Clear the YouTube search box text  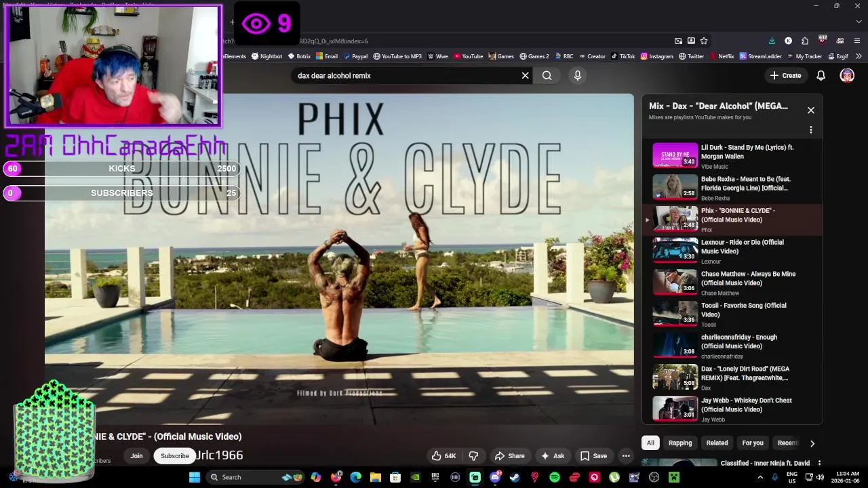pos(525,75)
